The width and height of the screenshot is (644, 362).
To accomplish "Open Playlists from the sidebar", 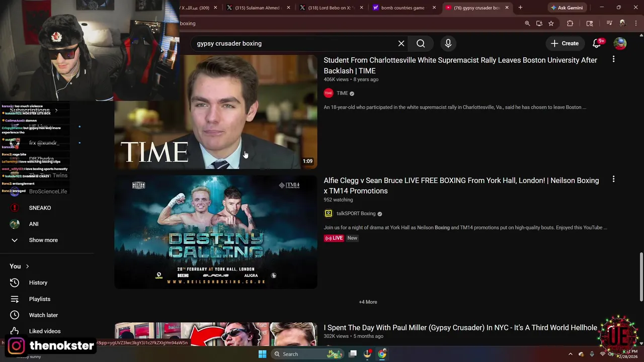I will 39,299.
